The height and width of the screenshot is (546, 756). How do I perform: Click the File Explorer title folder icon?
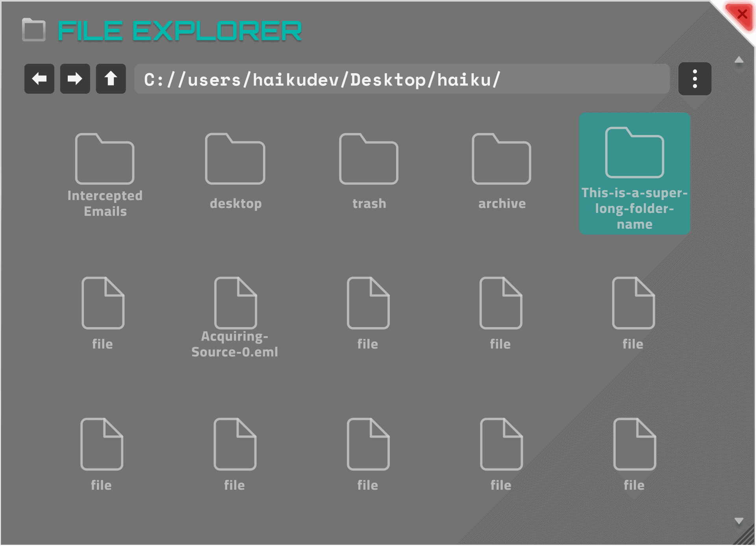(34, 30)
